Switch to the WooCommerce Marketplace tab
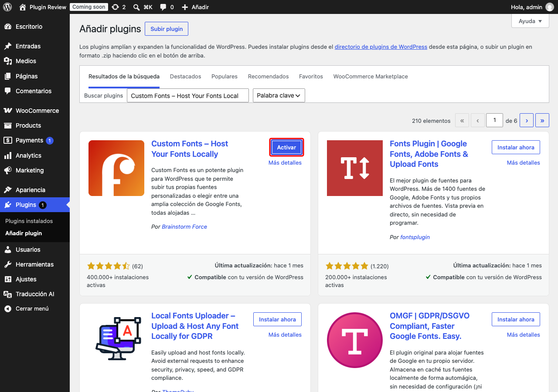 [x=371, y=76]
